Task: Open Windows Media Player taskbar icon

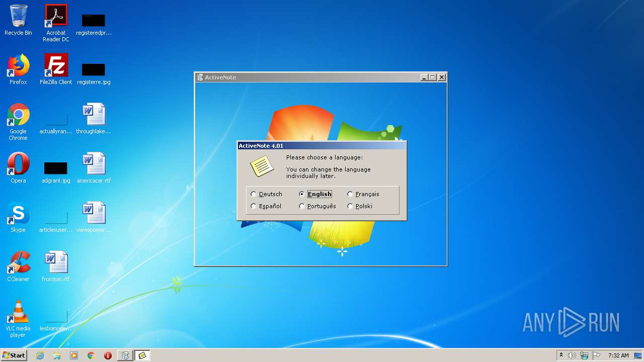Action: coord(74,355)
